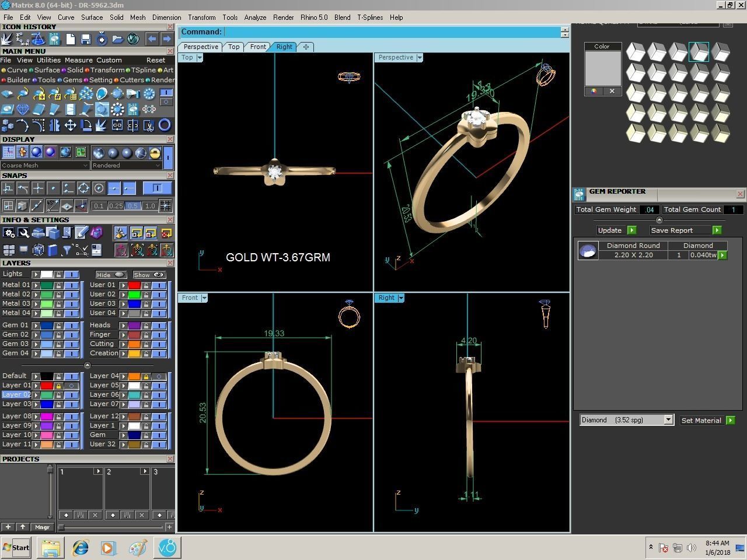The image size is (747, 560).
Task: Pick the blue color swatch for User 03
Action: (x=134, y=304)
